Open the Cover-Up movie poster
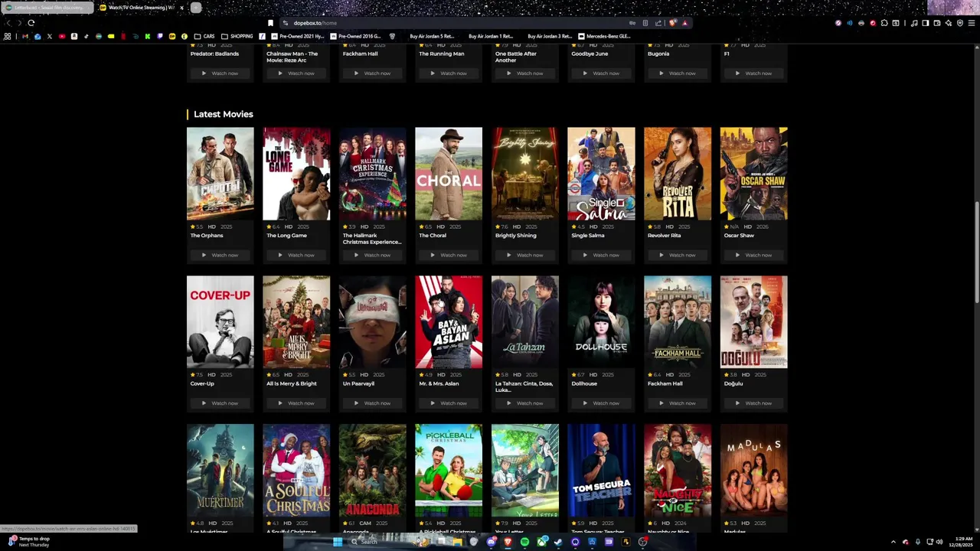Viewport: 980px width, 551px height. [x=220, y=322]
